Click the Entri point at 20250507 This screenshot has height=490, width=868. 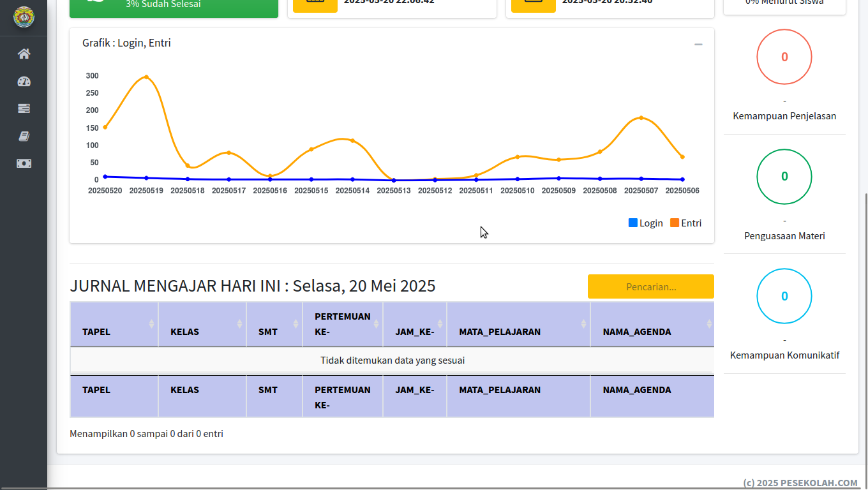(x=641, y=118)
